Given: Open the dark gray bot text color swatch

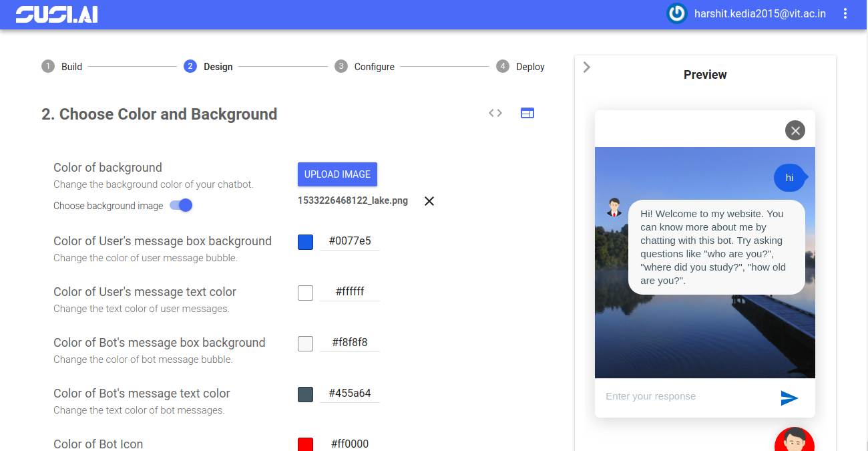Looking at the screenshot, I should (305, 394).
